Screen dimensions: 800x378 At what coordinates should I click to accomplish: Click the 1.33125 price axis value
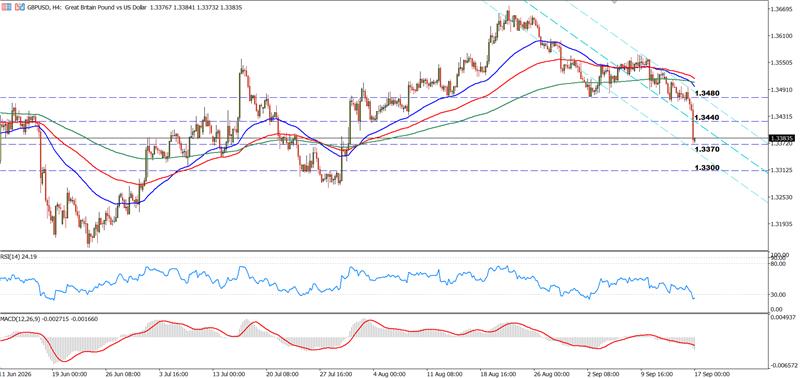(x=782, y=170)
